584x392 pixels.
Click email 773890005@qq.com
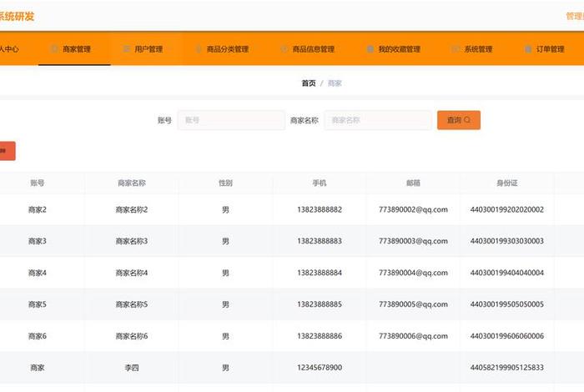point(413,305)
